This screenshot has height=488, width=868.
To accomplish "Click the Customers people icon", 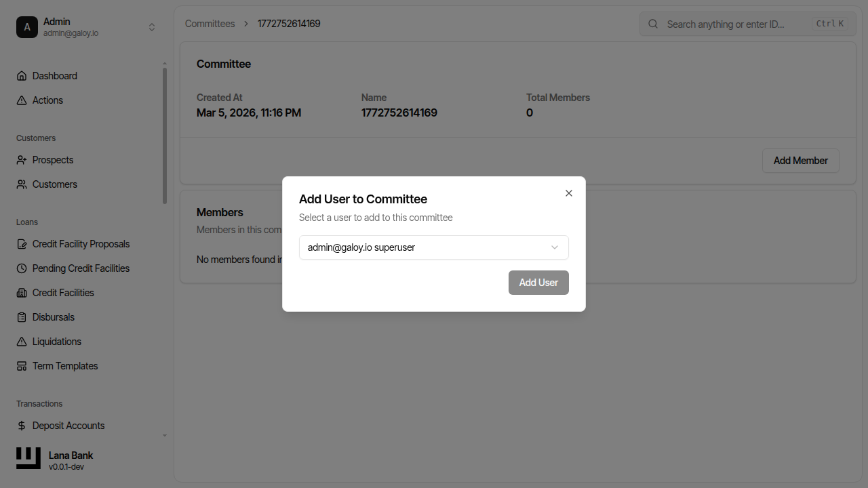I will coord(21,184).
